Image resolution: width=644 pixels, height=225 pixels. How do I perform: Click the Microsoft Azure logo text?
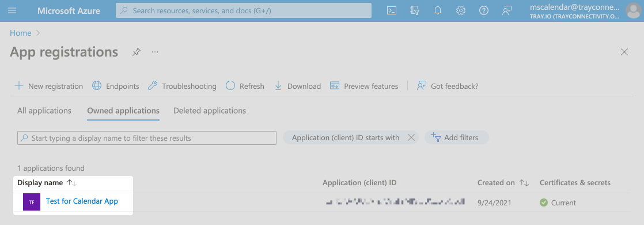pos(69,11)
